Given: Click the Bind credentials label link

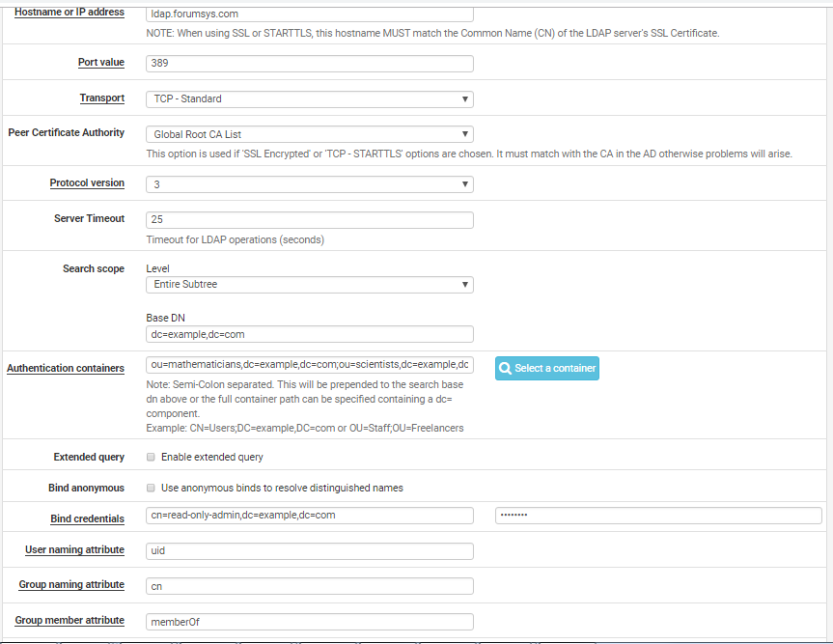Looking at the screenshot, I should click(x=87, y=518).
